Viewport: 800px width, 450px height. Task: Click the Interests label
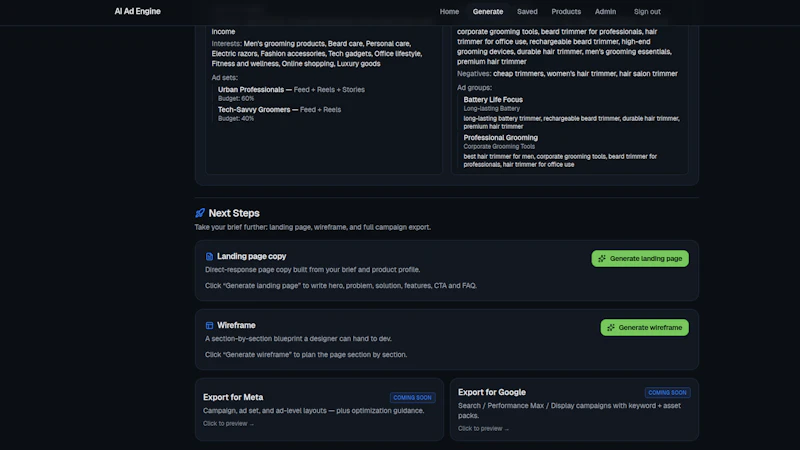pos(227,43)
